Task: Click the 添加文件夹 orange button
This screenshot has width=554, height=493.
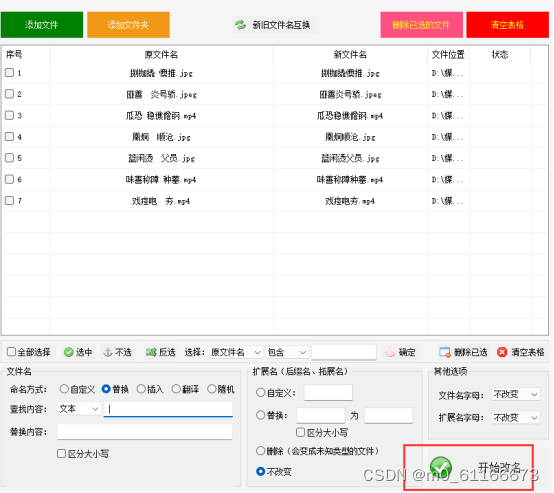Action: pyautogui.click(x=128, y=25)
